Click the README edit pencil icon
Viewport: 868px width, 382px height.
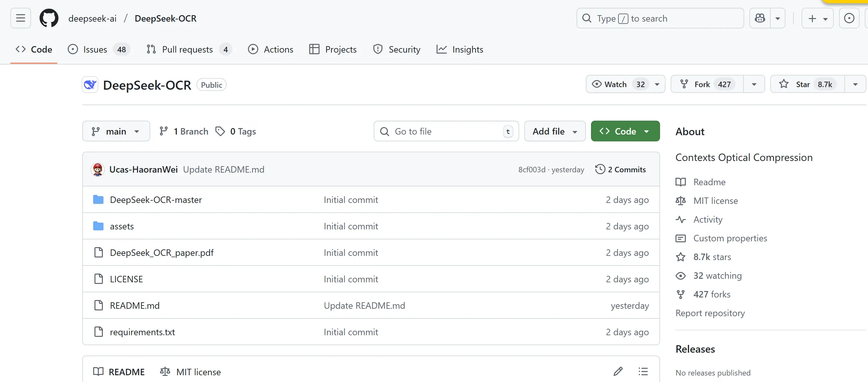(x=618, y=372)
